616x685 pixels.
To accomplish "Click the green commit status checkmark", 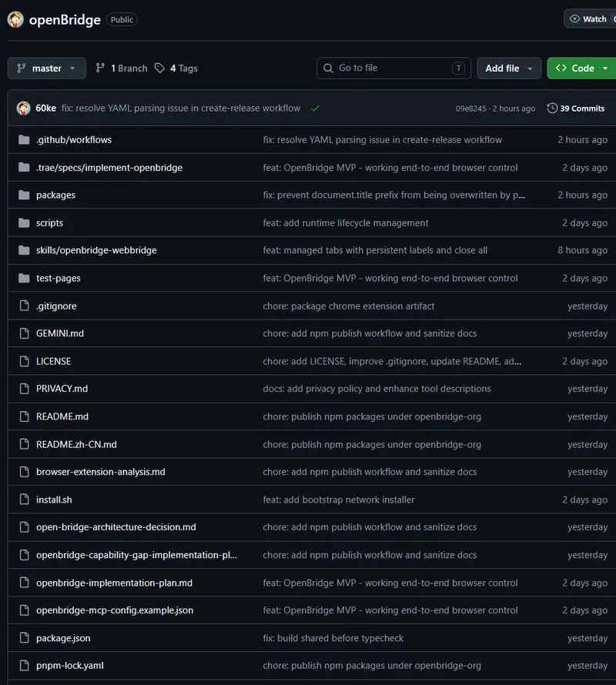I will [x=315, y=109].
